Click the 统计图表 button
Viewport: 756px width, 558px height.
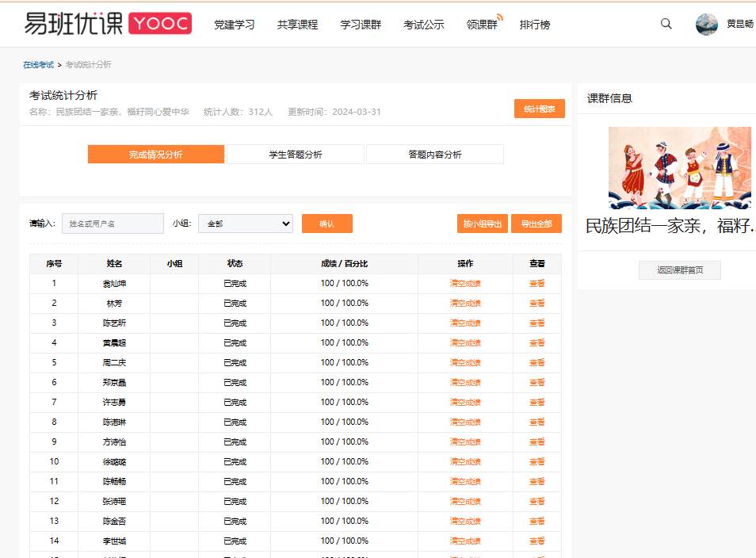pos(539,109)
